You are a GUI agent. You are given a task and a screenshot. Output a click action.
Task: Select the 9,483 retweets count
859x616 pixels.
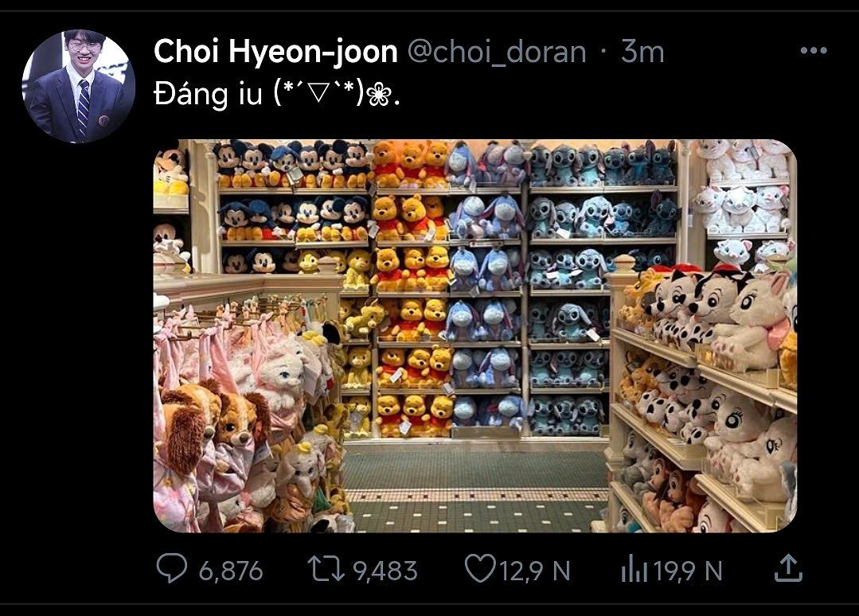point(385,571)
